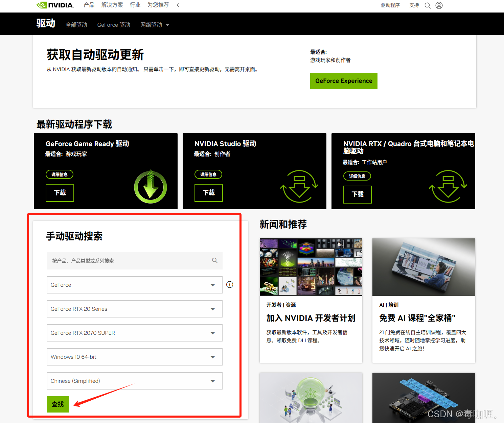Image resolution: width=504 pixels, height=423 pixels.
Task: Click the 驱动 page title in the black bar
Action: 46,23
